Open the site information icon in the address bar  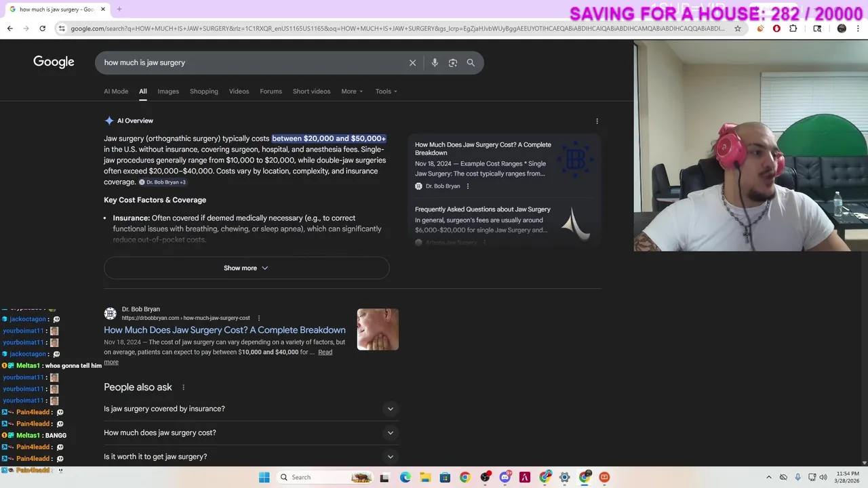click(62, 28)
